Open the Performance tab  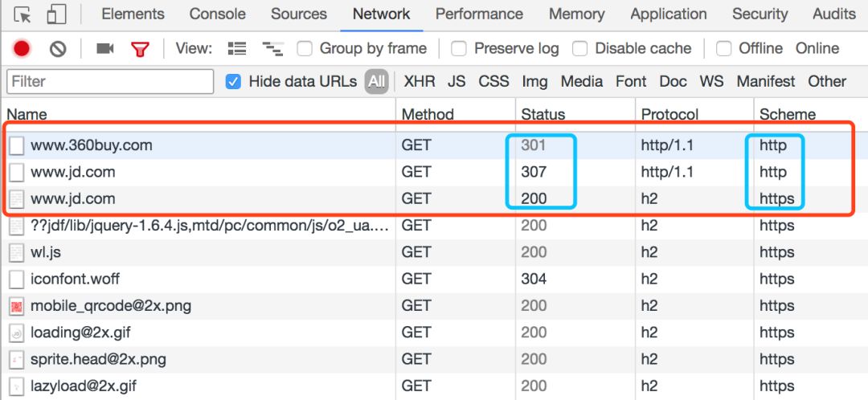tap(479, 14)
